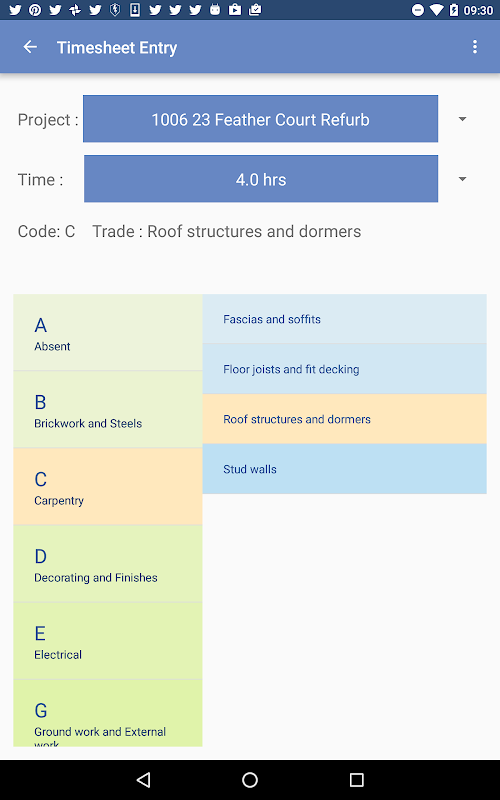Open the recent apps square button
This screenshot has height=800, width=500.
pos(356,779)
